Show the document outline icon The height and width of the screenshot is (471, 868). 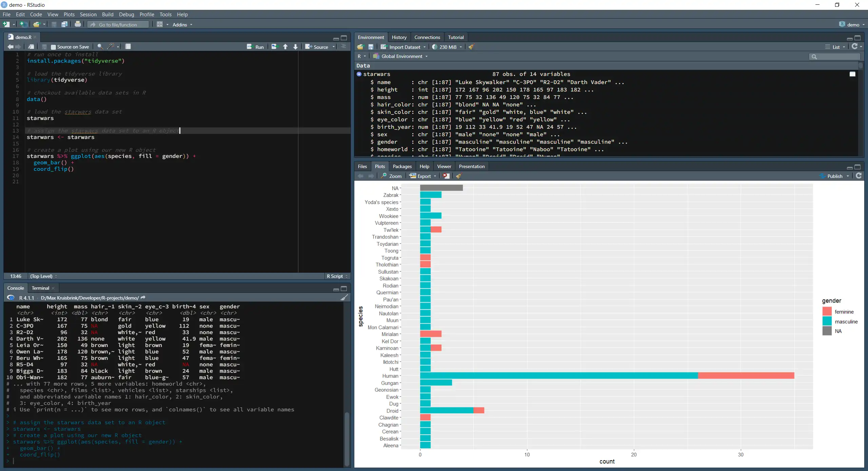tap(343, 46)
